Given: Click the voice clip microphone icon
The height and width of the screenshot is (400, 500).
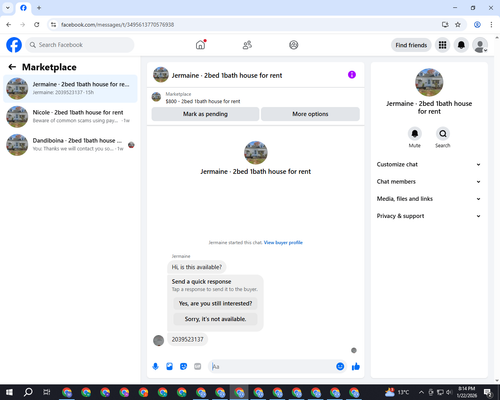Looking at the screenshot, I should (x=155, y=367).
